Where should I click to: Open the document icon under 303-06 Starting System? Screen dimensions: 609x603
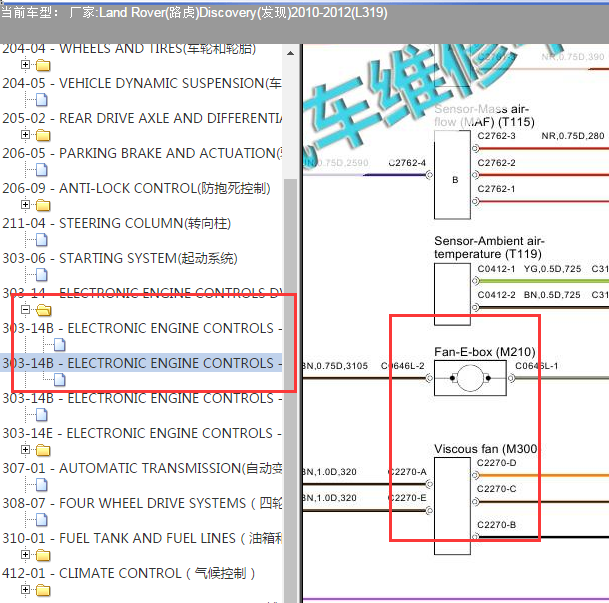[x=42, y=275]
